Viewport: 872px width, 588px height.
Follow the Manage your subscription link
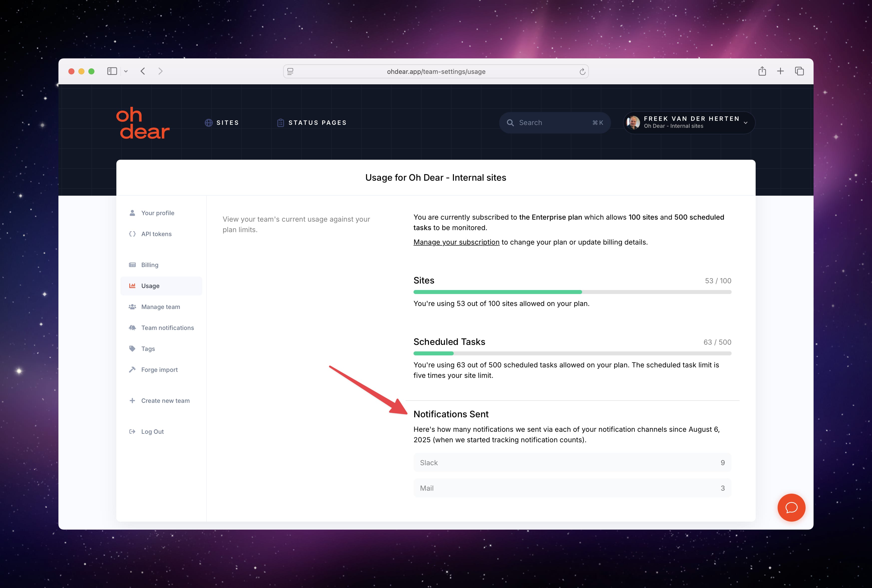pos(456,242)
